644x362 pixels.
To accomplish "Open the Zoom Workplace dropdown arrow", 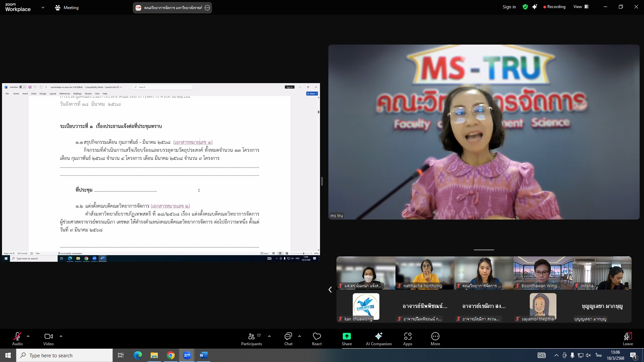I will coord(43,7).
